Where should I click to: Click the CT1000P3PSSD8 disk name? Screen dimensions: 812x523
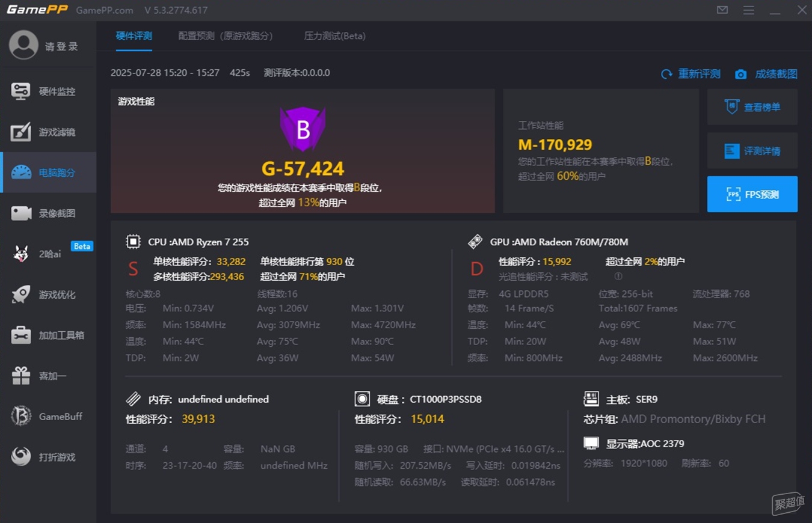coord(446,399)
